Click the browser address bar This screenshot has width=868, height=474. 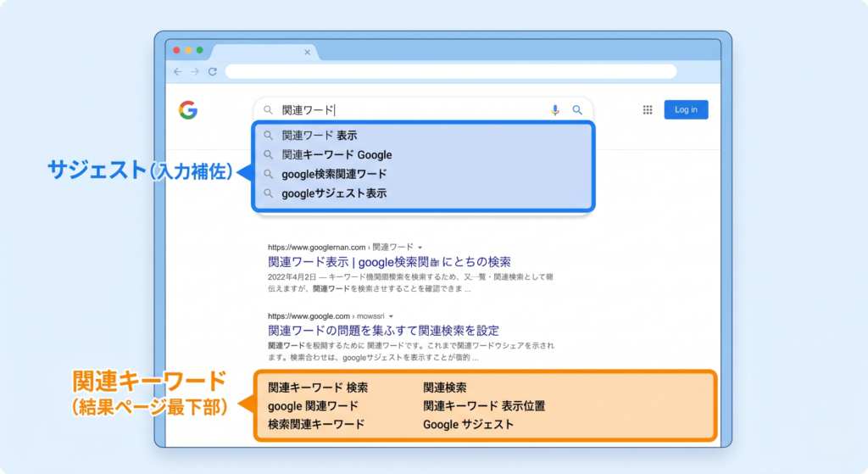pos(451,71)
